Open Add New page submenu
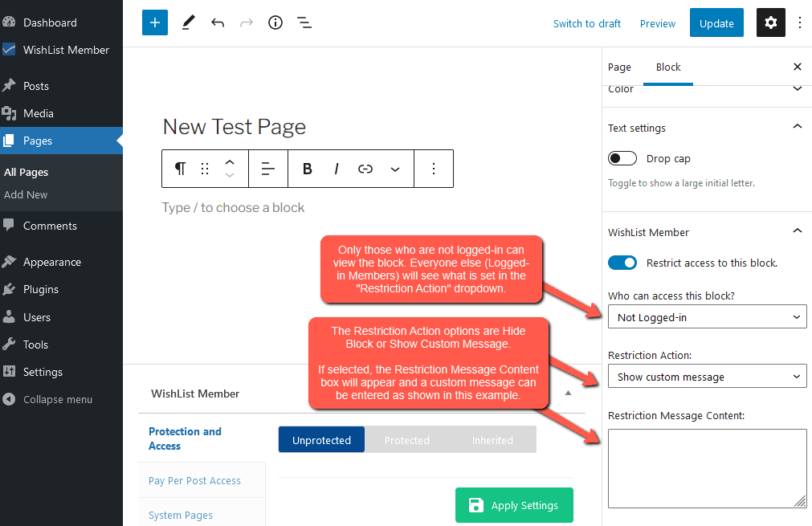 26,194
